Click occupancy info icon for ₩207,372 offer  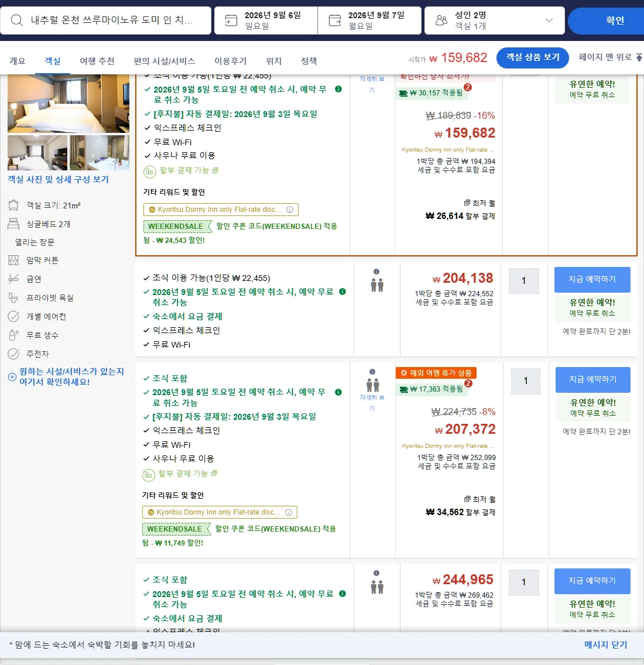pos(372,372)
